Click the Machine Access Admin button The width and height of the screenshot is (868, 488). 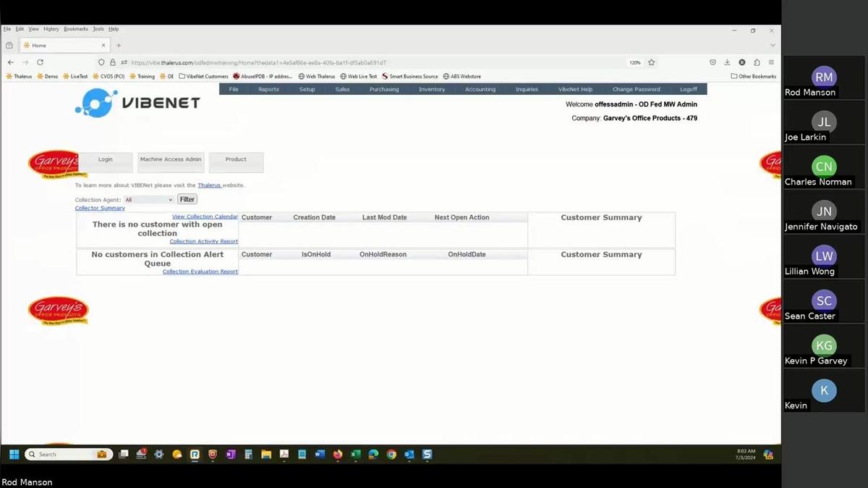click(x=171, y=160)
